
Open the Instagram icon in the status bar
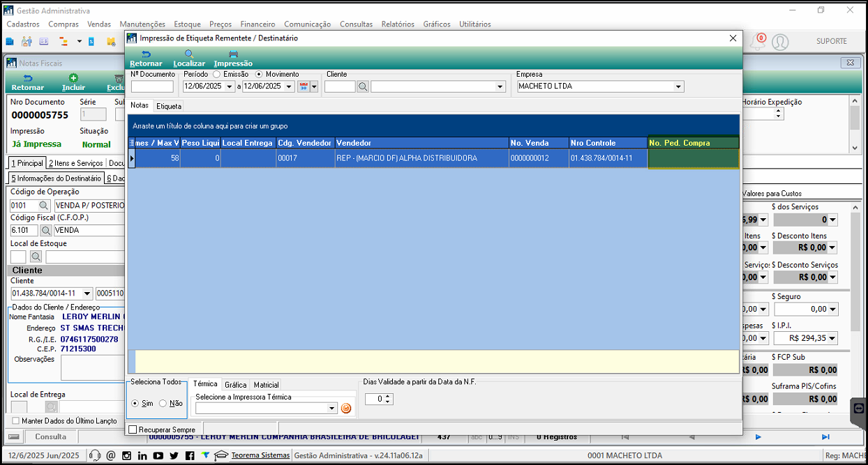tap(126, 455)
